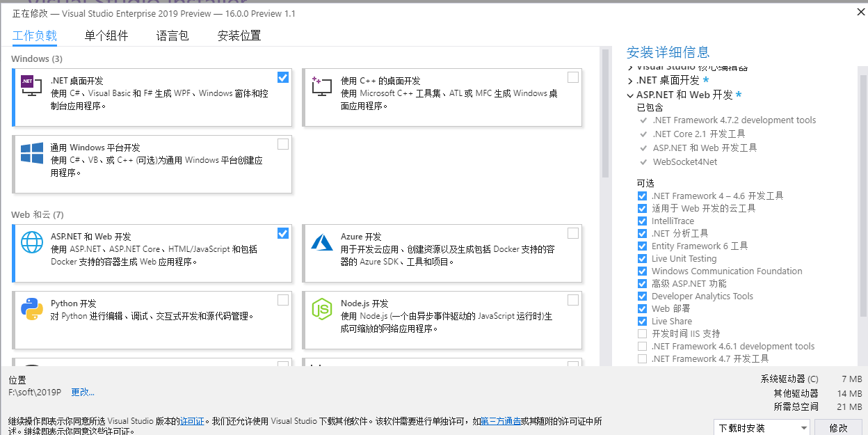Click the 修改 button
Image resolution: width=868 pixels, height=435 pixels.
[x=839, y=428]
